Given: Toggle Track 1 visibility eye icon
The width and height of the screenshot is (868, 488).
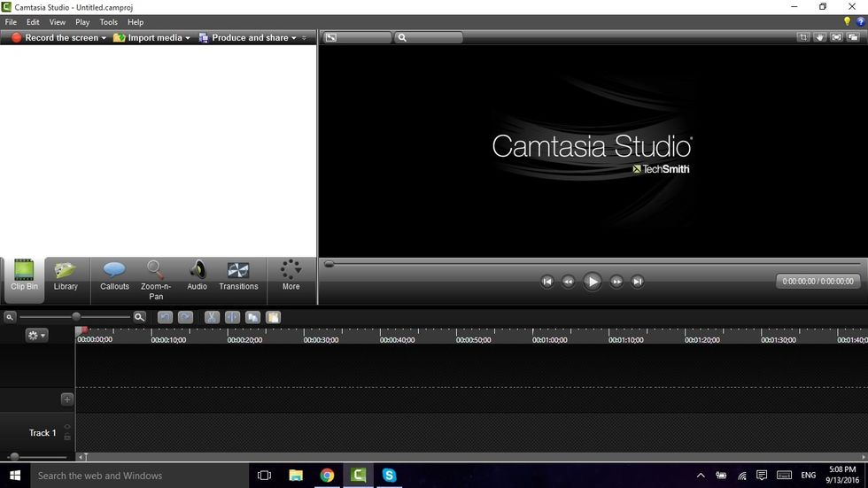Looking at the screenshot, I should (x=67, y=427).
